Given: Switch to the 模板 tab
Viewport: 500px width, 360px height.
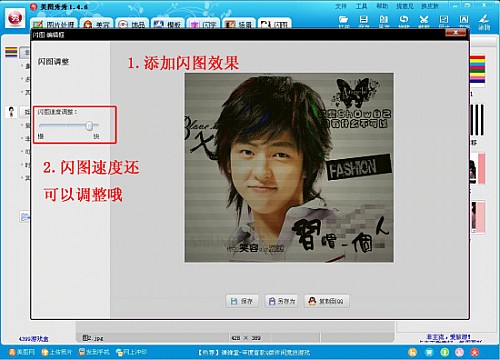Looking at the screenshot, I should tap(167, 24).
